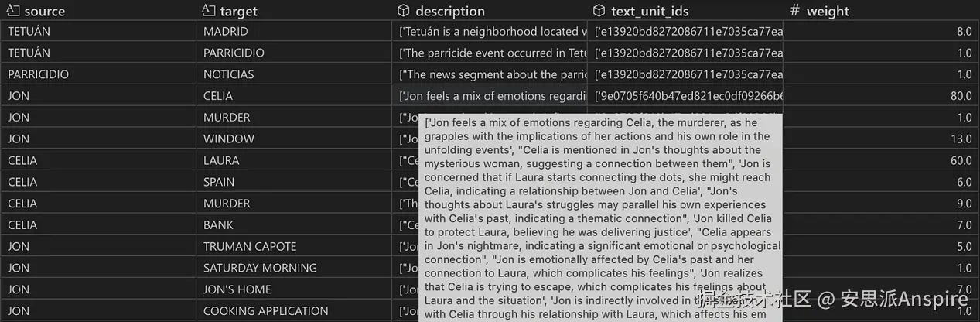The width and height of the screenshot is (980, 322).
Task: Click the cube icon beside text_unit_ids header
Action: 599,11
